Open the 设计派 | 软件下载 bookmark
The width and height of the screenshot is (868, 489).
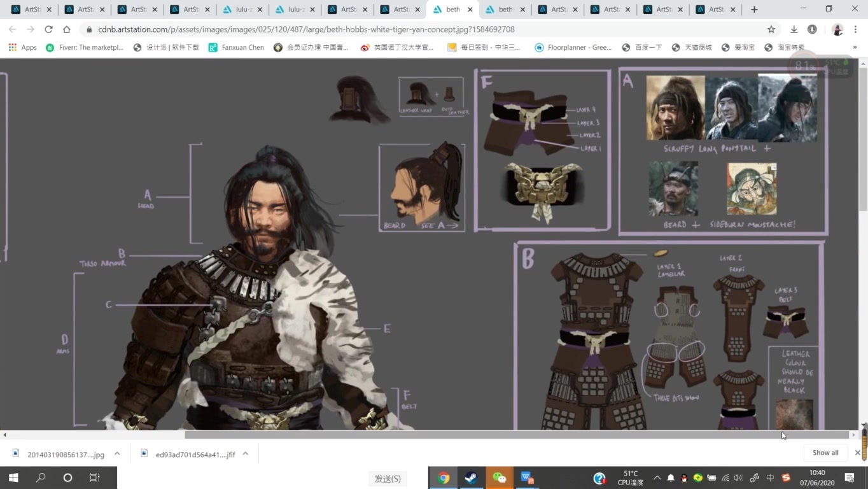pos(166,47)
